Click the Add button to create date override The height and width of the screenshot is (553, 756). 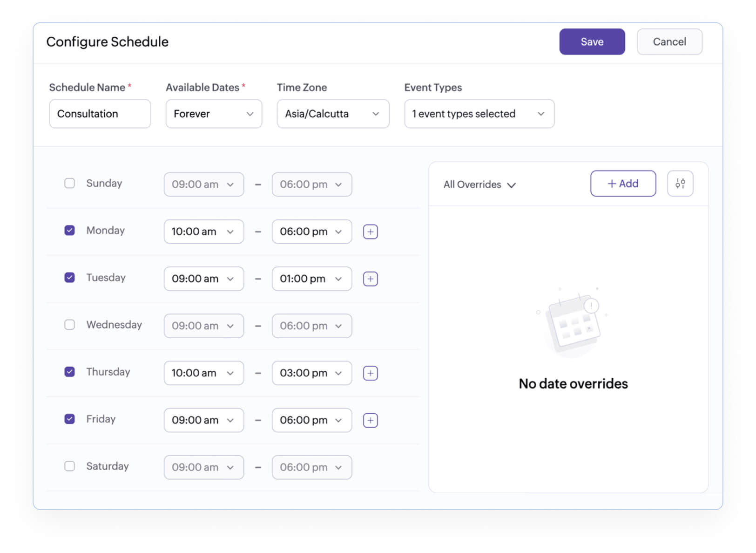[623, 184]
